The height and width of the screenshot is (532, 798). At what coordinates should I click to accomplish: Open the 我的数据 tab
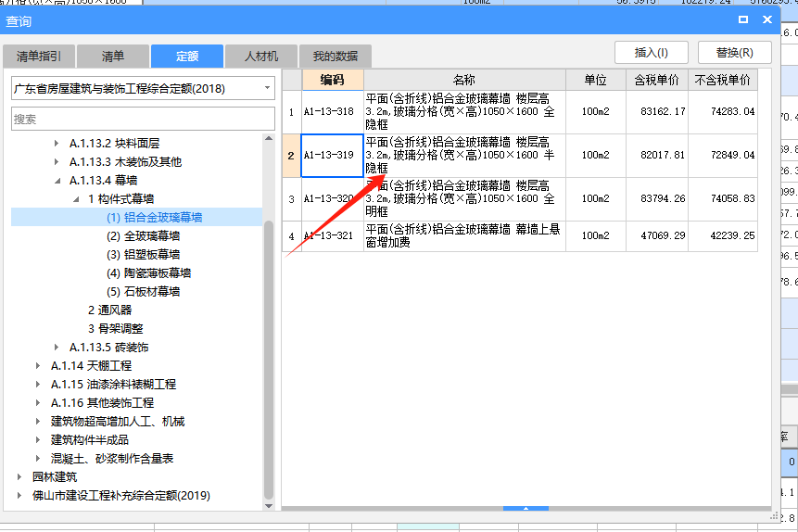point(336,56)
